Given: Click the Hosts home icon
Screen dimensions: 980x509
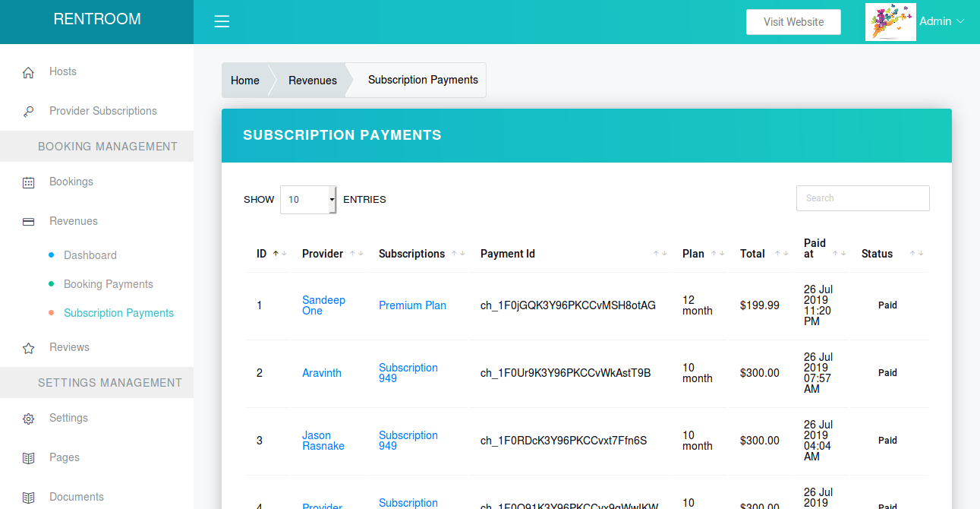Looking at the screenshot, I should (28, 72).
